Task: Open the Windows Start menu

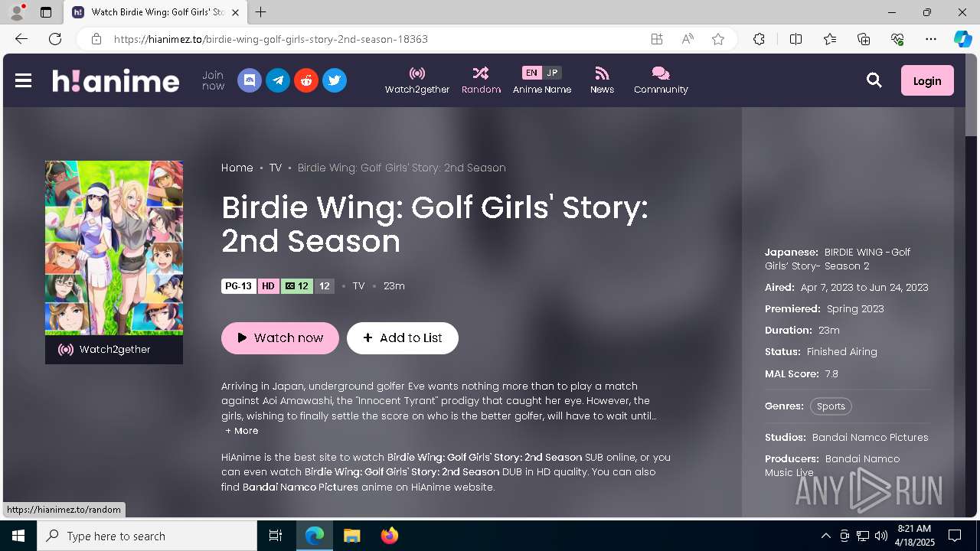Action: [x=18, y=536]
